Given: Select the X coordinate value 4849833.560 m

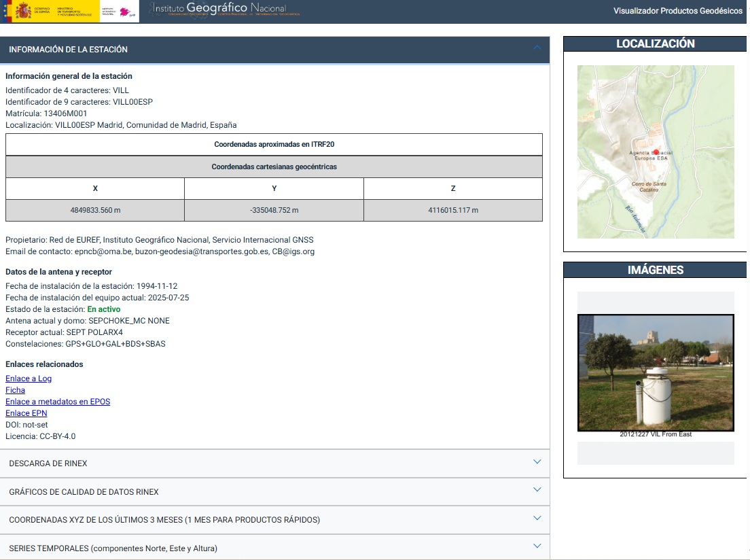Looking at the screenshot, I should click(x=95, y=210).
